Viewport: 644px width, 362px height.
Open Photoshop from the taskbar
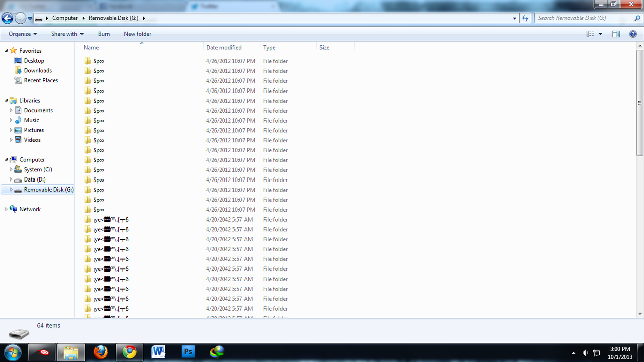coord(188,352)
